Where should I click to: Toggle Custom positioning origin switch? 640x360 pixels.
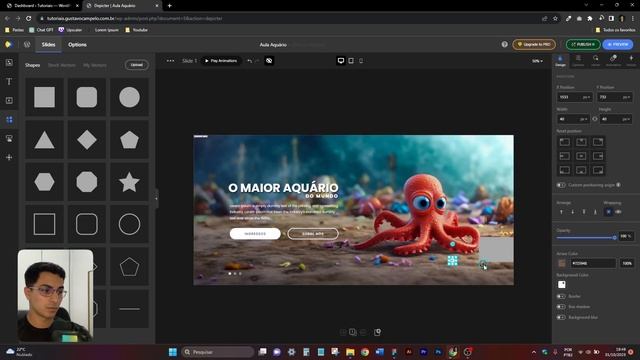point(561,185)
